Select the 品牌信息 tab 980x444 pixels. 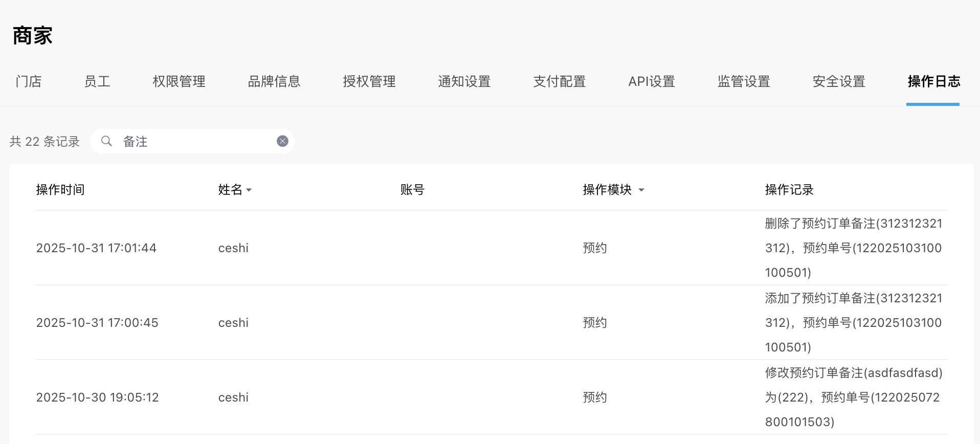click(274, 81)
